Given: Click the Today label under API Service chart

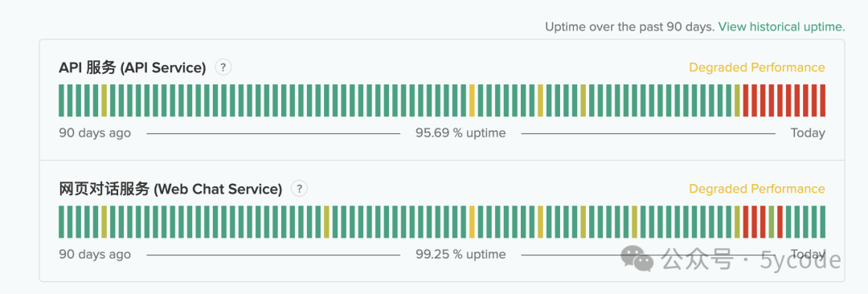Looking at the screenshot, I should coord(808,133).
